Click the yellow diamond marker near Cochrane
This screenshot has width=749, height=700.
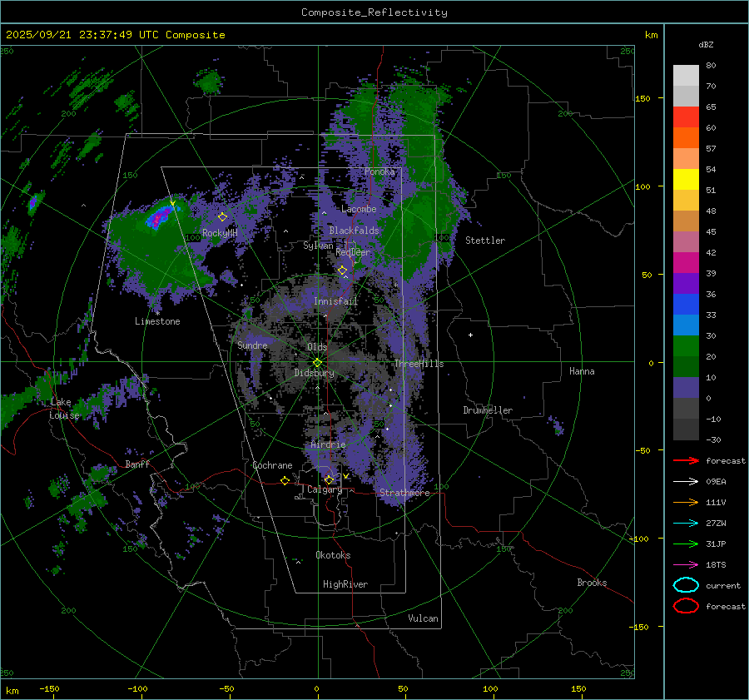point(285,480)
